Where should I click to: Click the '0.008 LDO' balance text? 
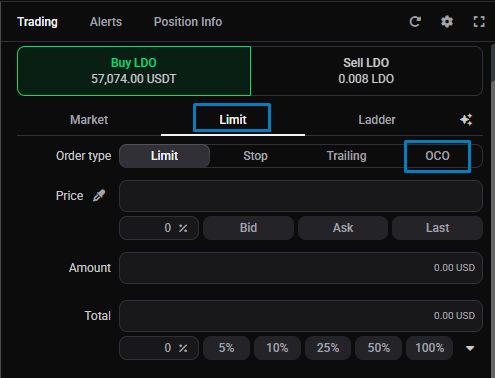[x=366, y=79]
